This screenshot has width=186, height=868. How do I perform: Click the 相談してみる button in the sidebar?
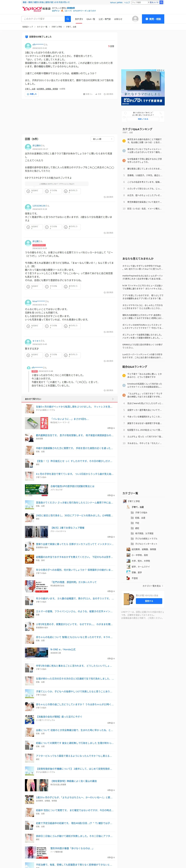pos(143,119)
